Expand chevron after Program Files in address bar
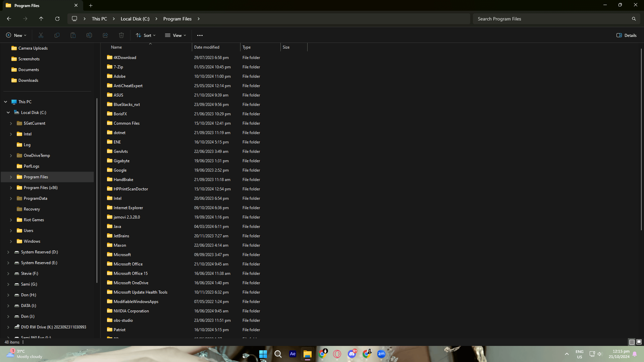This screenshot has width=644, height=362. (x=199, y=19)
